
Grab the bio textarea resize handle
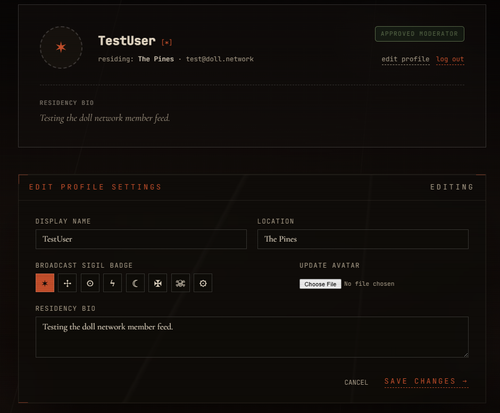click(x=466, y=355)
